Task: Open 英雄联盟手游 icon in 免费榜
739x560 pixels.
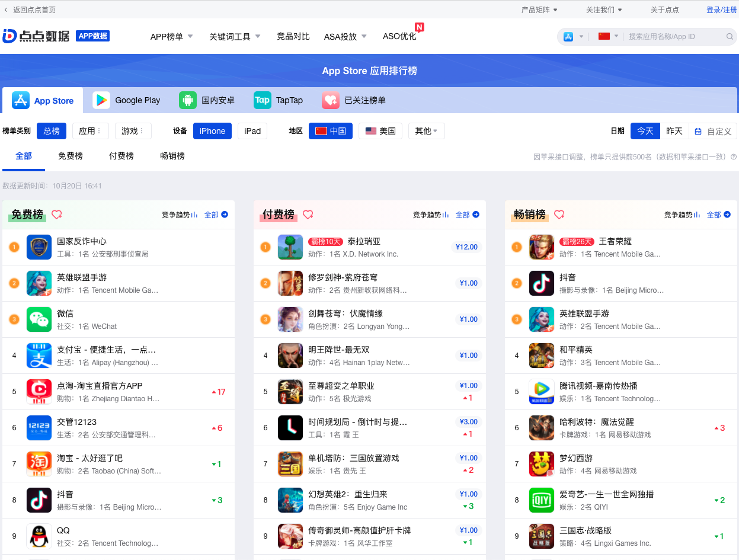Action: click(x=39, y=283)
